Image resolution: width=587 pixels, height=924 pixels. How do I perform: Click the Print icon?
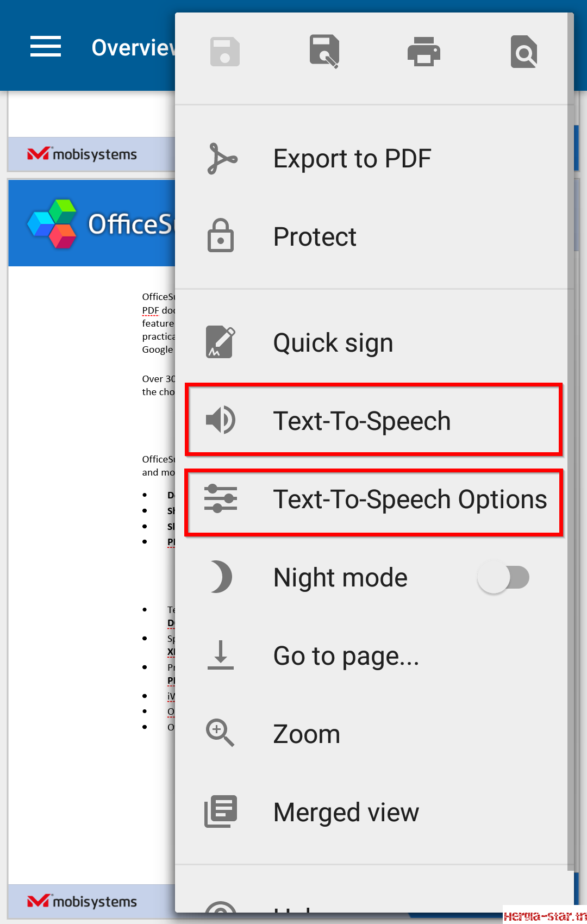tap(424, 52)
